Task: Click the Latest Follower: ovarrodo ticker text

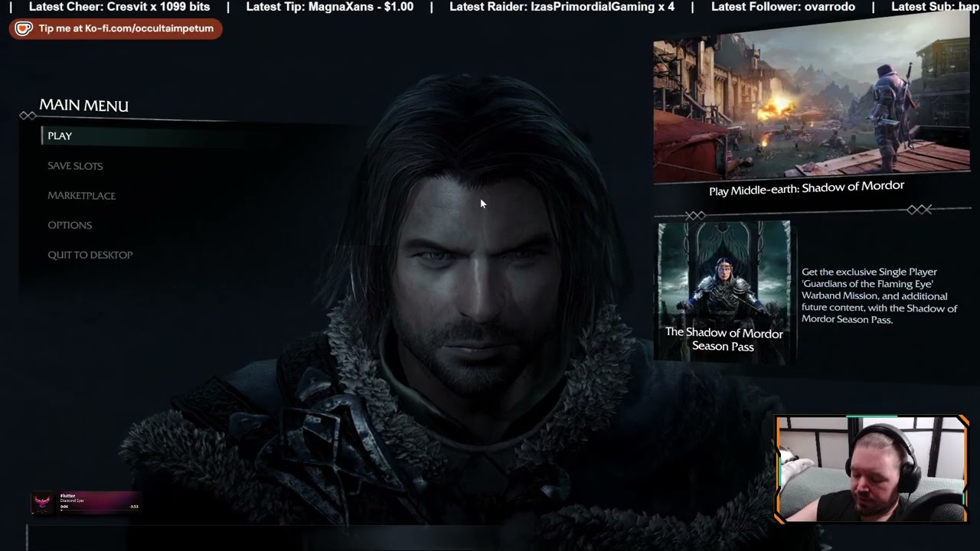Action: [783, 7]
